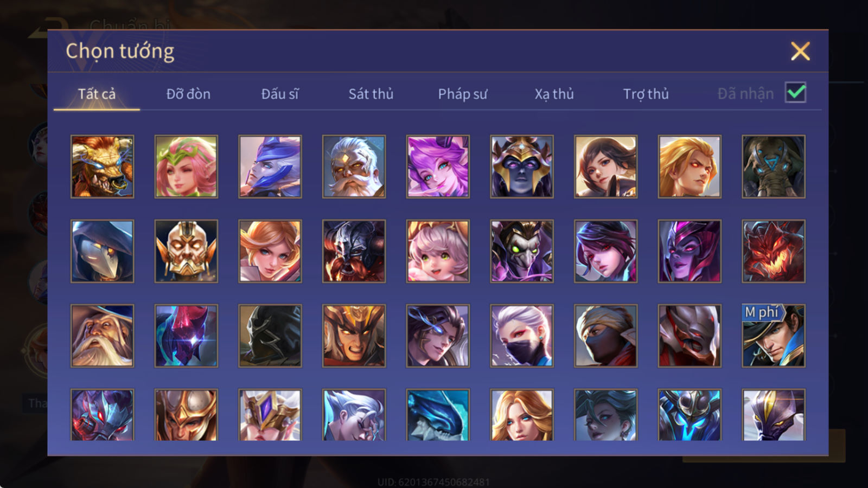
Task: Pick the pink-haired hero with green headband
Action: pos(186,166)
